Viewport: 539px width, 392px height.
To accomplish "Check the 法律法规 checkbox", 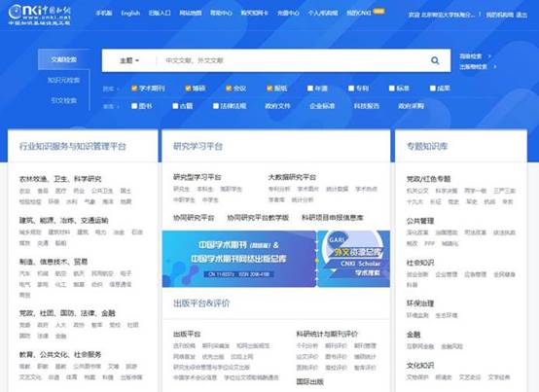I will (216, 106).
